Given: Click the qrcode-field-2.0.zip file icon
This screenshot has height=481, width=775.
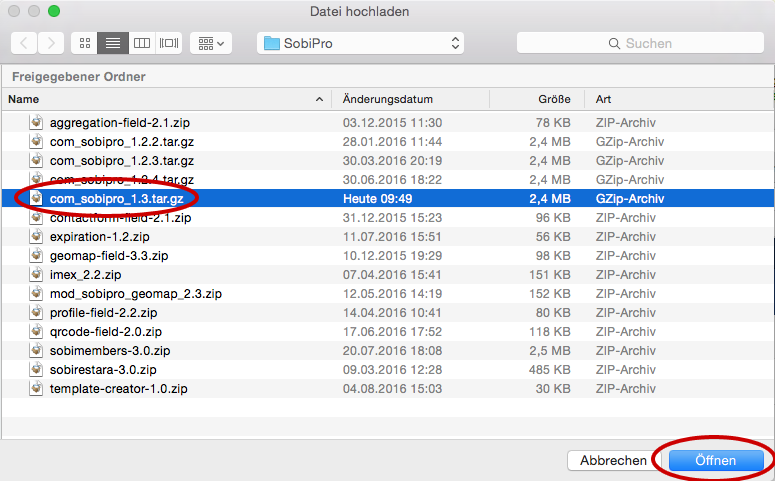Looking at the screenshot, I should pos(36,331).
